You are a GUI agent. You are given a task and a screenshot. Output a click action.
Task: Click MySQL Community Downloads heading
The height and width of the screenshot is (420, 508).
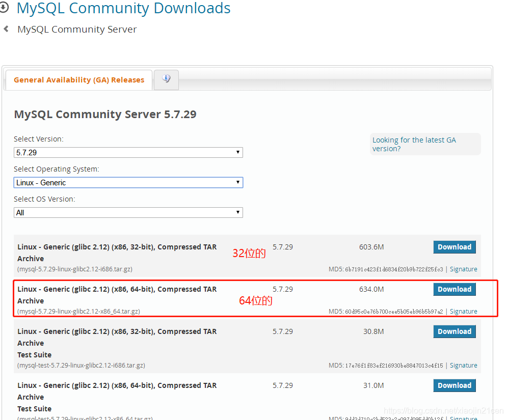point(123,8)
